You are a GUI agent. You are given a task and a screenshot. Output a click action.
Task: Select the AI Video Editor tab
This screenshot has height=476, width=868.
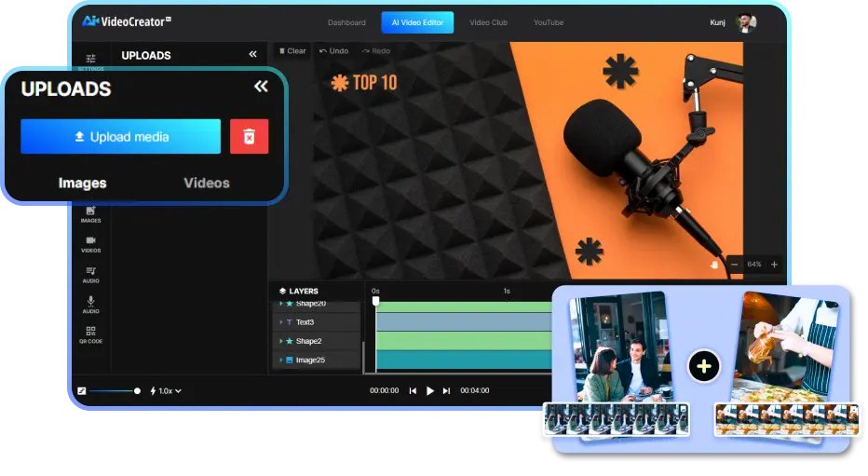tap(417, 22)
